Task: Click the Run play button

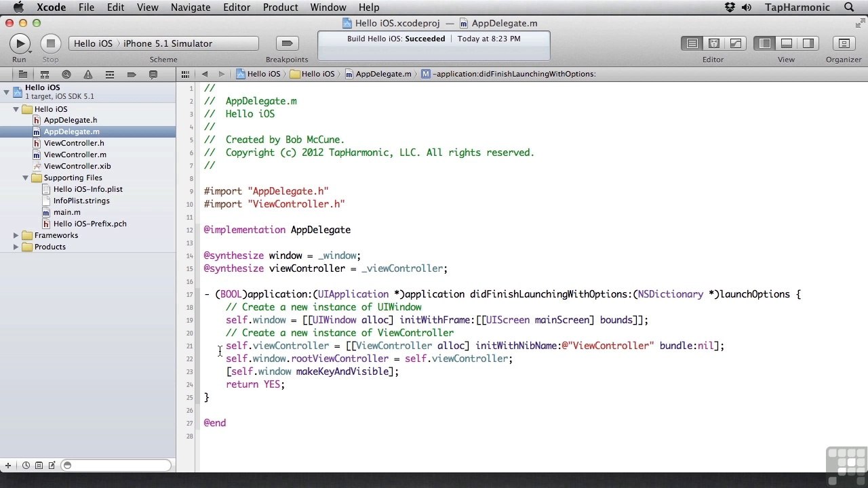Action: pyautogui.click(x=20, y=43)
